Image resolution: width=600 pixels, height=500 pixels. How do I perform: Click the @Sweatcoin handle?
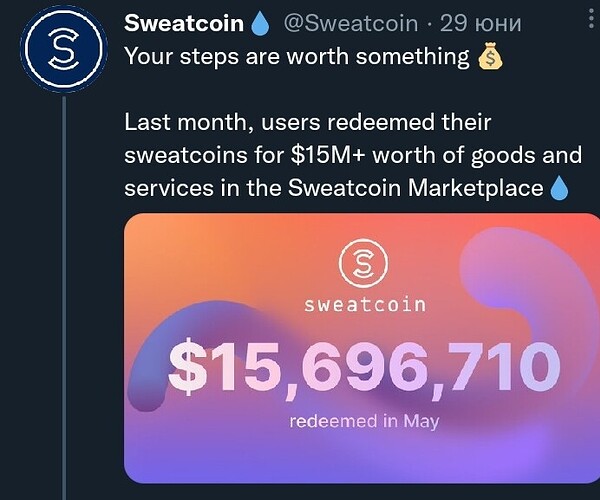[351, 23]
